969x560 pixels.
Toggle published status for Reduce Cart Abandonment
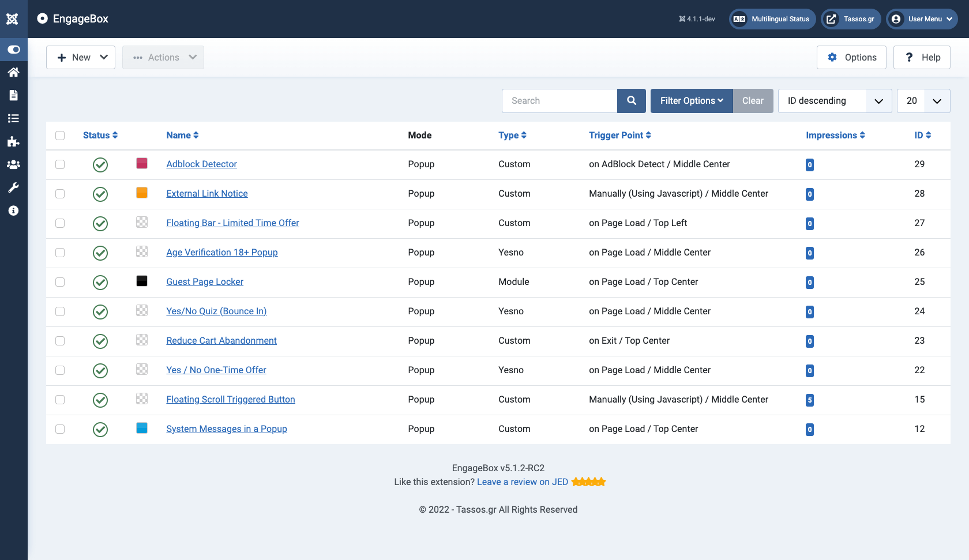[100, 341]
